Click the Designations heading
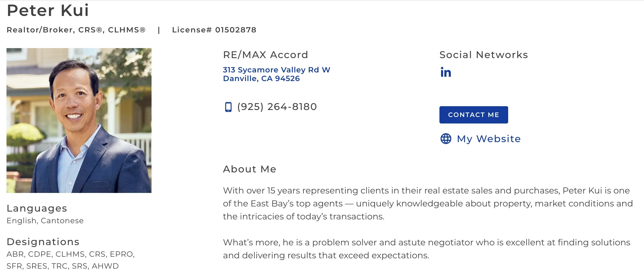Screen dimensions: 644x274 point(43,242)
